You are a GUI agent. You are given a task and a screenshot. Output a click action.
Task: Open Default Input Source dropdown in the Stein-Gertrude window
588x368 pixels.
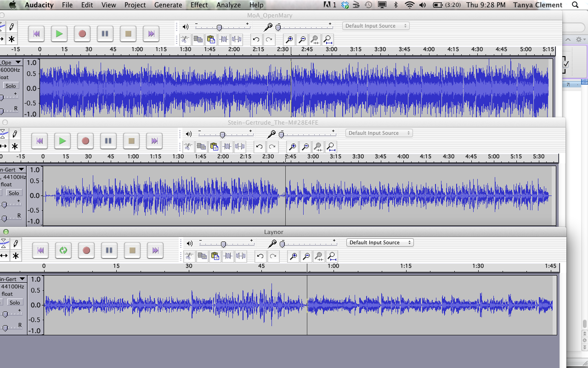pos(379,133)
